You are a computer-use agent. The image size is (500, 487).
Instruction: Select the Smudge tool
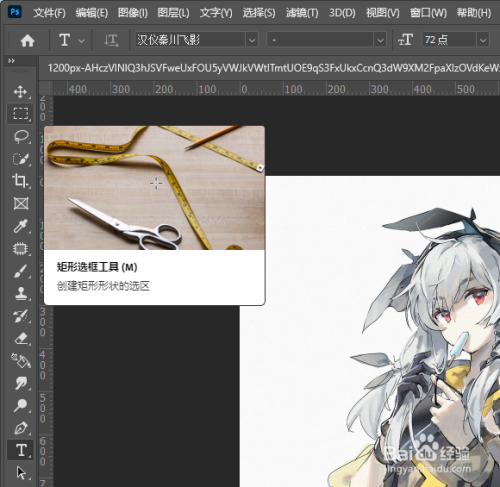pyautogui.click(x=21, y=383)
